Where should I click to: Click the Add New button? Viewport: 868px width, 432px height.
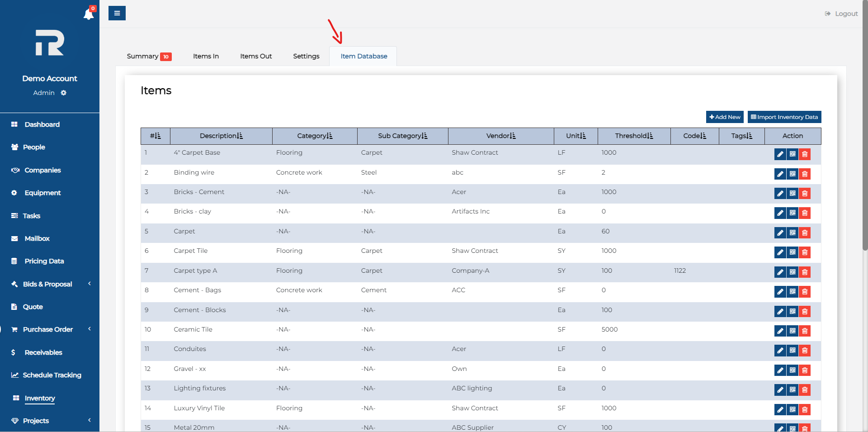[725, 117]
